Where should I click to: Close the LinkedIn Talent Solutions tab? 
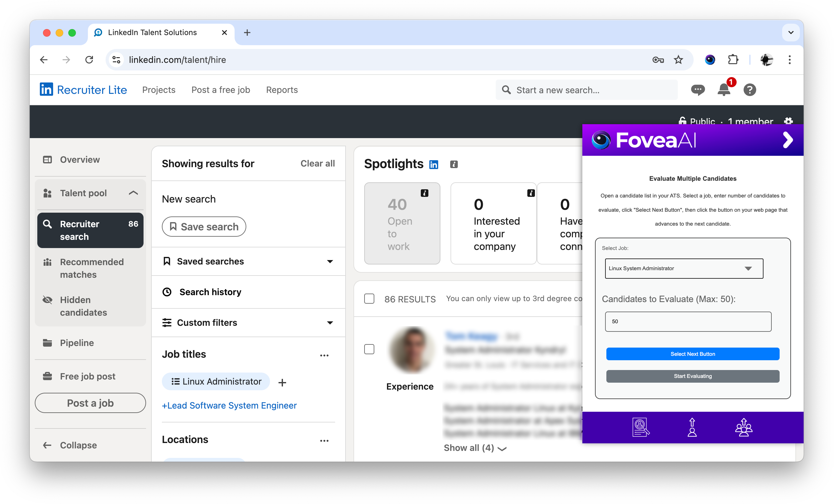224,33
